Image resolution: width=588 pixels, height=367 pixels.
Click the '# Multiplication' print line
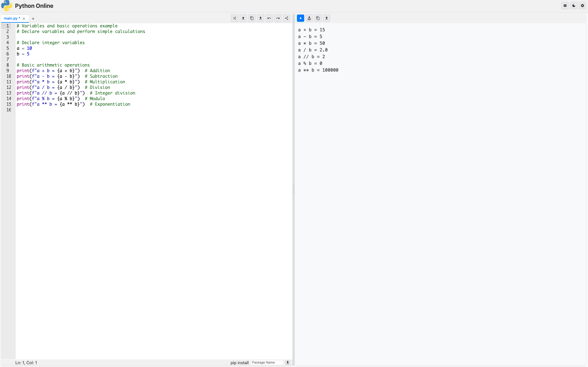(71, 82)
